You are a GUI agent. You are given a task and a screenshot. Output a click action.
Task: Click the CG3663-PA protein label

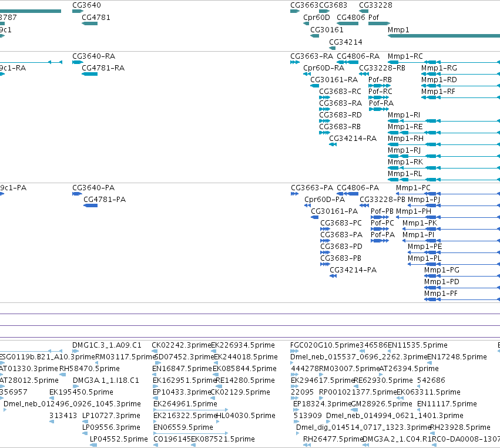click(x=312, y=188)
